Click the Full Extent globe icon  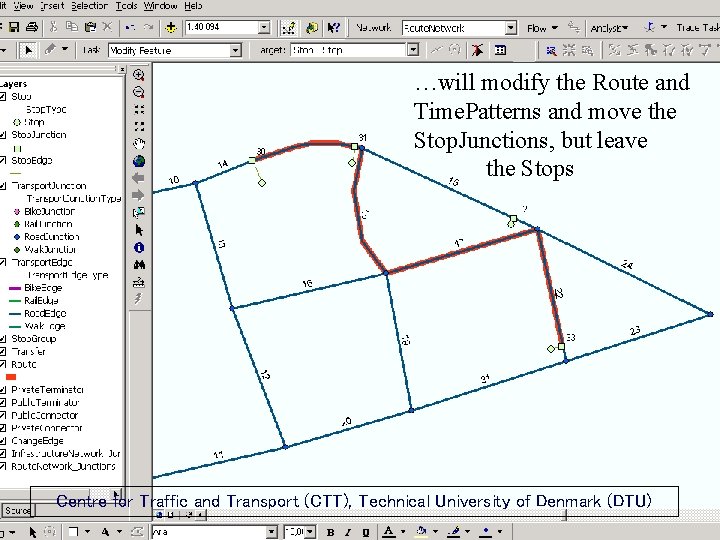click(139, 161)
